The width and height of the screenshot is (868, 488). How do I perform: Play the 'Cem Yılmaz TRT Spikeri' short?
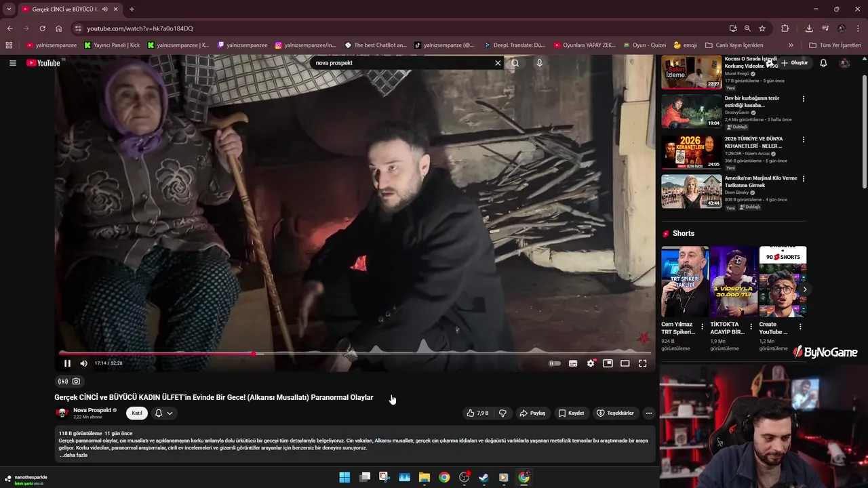pyautogui.click(x=685, y=282)
